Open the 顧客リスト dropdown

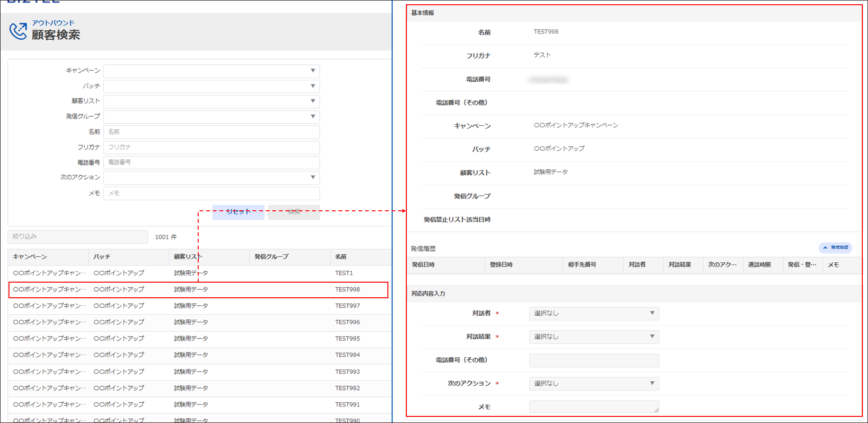coord(211,101)
